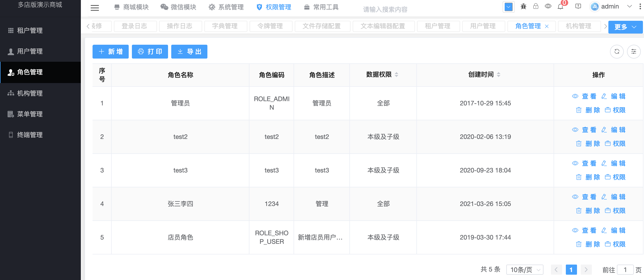Toggle sorting on the 数据权限 column
The height and width of the screenshot is (280, 644).
(x=396, y=75)
